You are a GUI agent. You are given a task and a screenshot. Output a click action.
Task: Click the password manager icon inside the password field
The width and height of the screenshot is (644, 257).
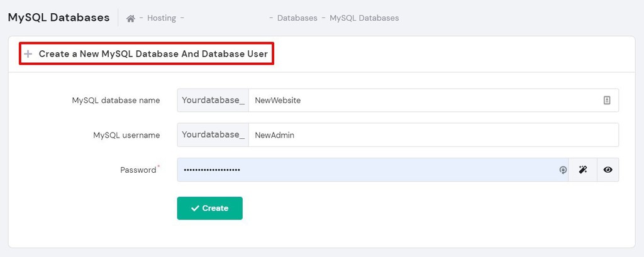(x=563, y=170)
